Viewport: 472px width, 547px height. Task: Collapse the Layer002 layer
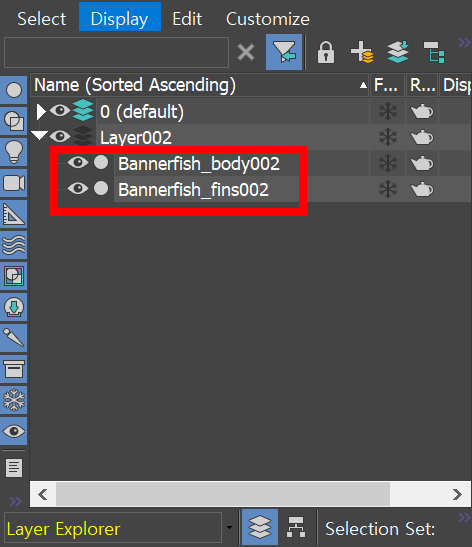39,135
